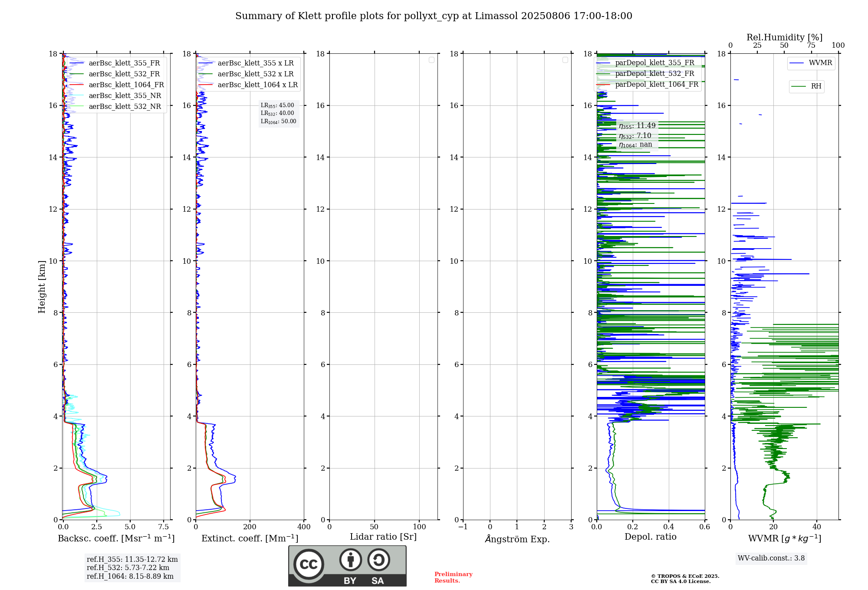Image resolution: width=868 pixels, height=590 pixels.
Task: Click the aerBsc_klett_1064 x LR legend entry
Action: [x=248, y=85]
